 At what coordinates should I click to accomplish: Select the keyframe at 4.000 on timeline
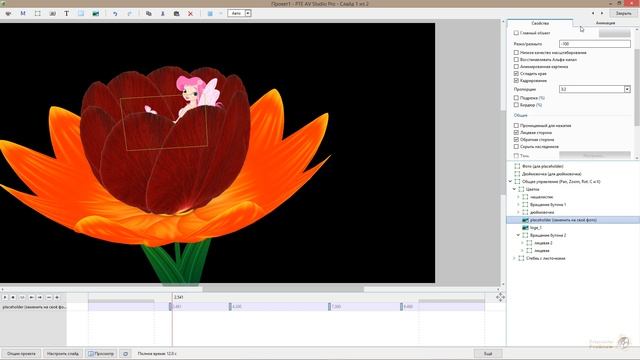coord(230,307)
